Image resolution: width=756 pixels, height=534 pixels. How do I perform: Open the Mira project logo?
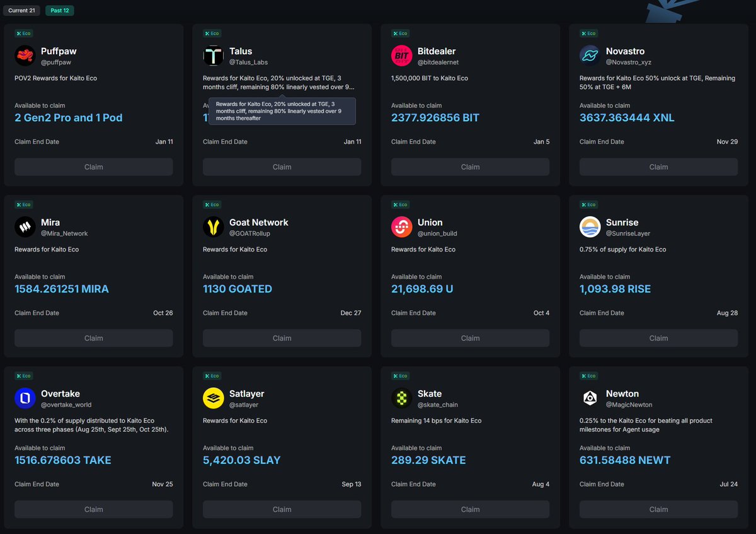[x=25, y=227]
